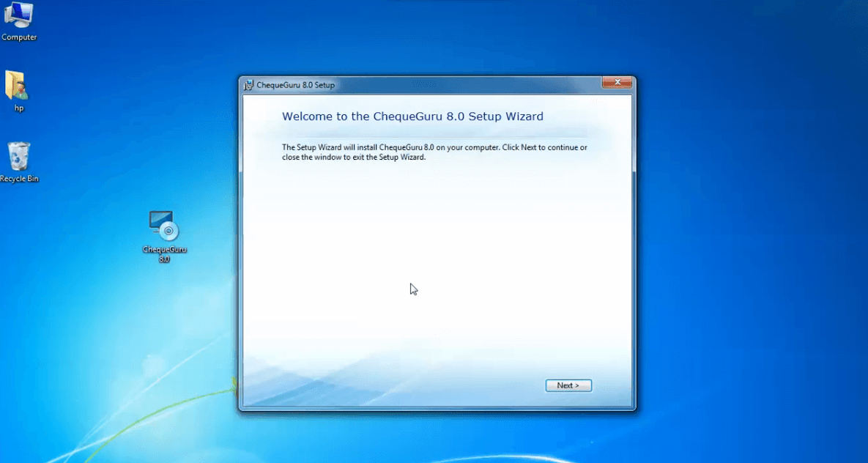Click the installer icon in setup title bar
The image size is (868, 463).
click(249, 85)
